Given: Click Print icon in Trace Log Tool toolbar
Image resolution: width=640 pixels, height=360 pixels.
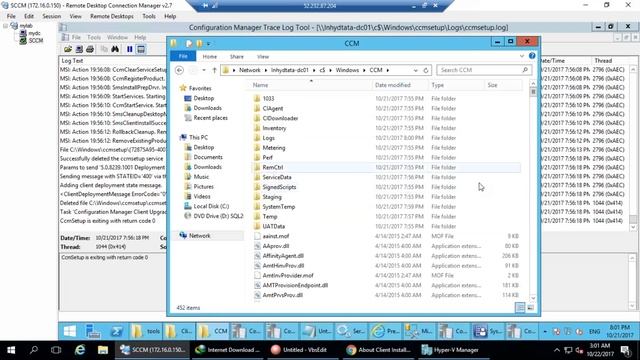Looking at the screenshot, I should click(90, 49).
